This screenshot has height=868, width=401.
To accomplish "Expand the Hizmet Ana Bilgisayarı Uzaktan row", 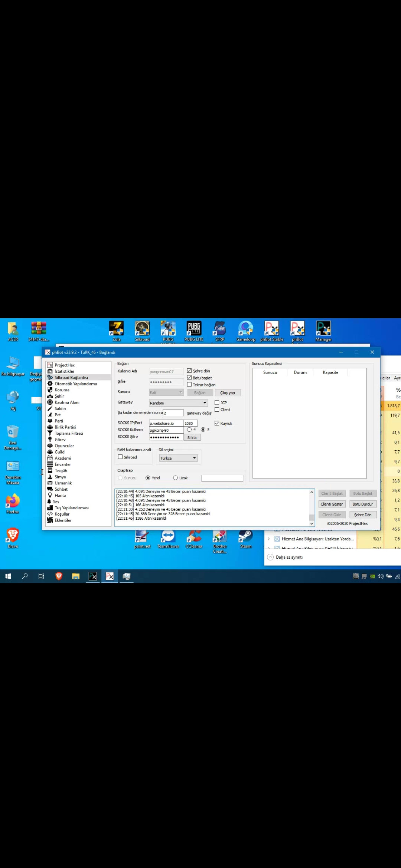I will pyautogui.click(x=269, y=539).
